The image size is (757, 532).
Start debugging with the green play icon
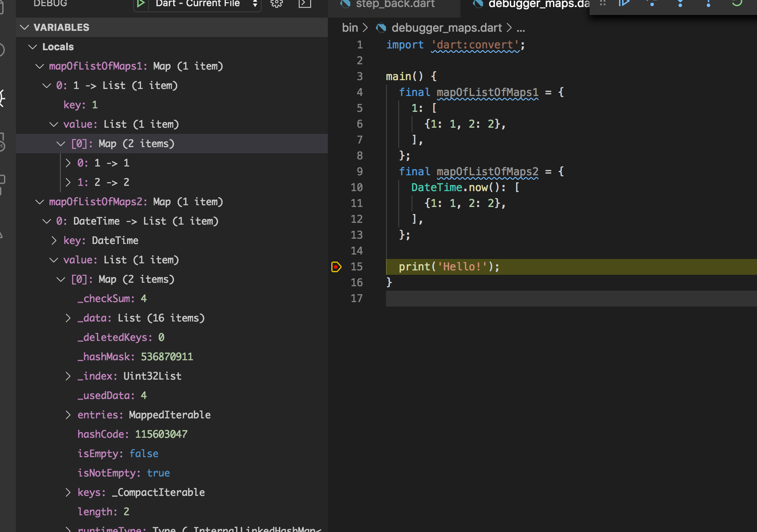tap(141, 4)
